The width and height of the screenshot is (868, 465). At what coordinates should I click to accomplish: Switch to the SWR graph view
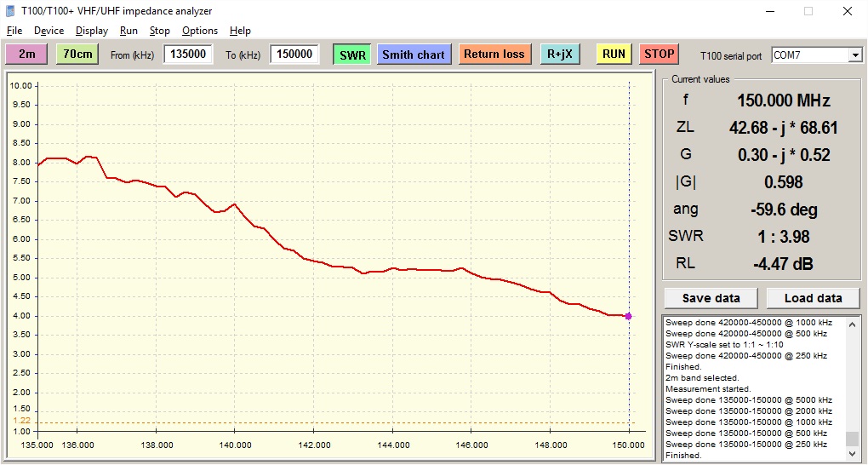tap(351, 55)
